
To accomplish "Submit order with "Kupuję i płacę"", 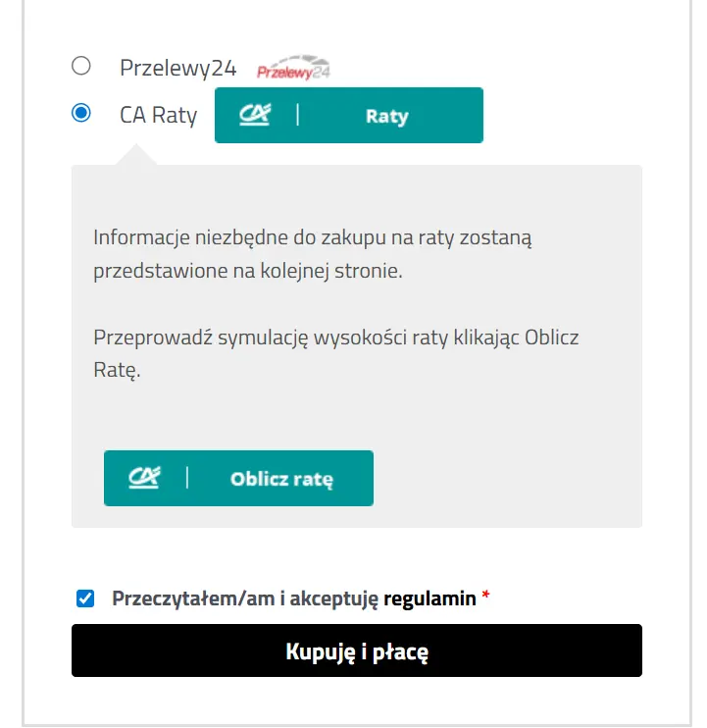I will [356, 650].
